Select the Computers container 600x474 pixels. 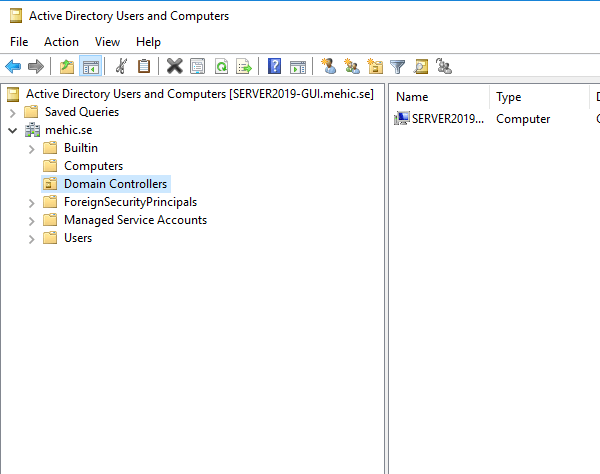click(93, 166)
